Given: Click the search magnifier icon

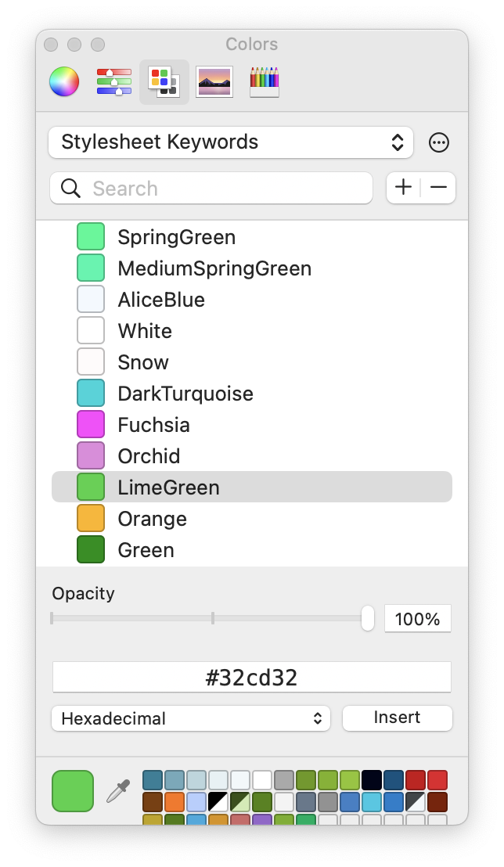Looking at the screenshot, I should click(70, 188).
